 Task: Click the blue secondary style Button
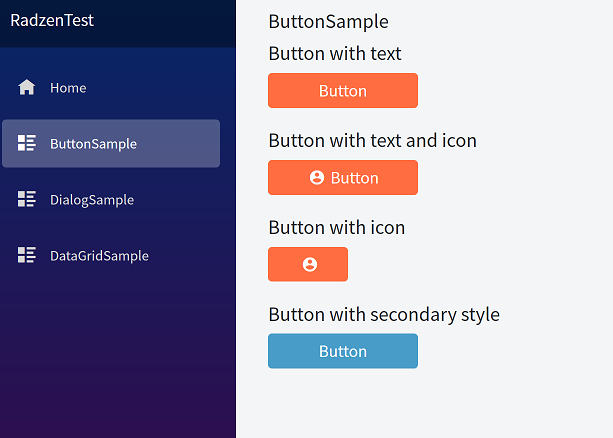343,351
